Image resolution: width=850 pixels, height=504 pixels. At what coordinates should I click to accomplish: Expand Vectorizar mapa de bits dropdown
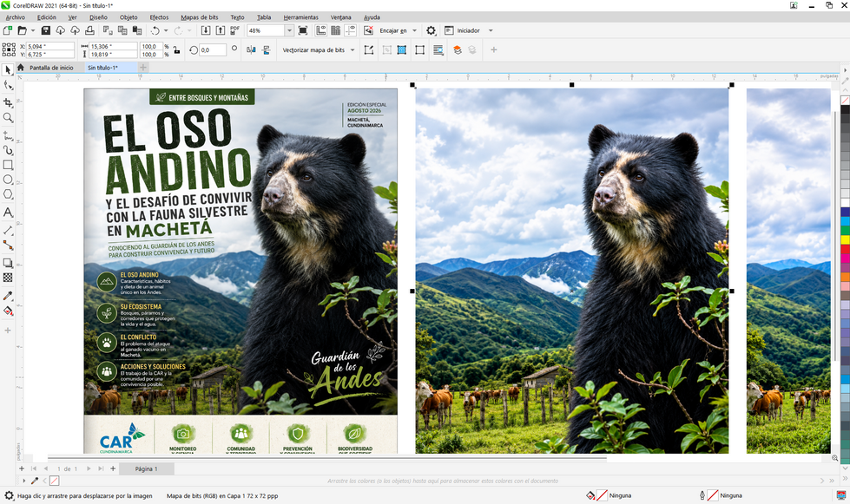tap(353, 50)
